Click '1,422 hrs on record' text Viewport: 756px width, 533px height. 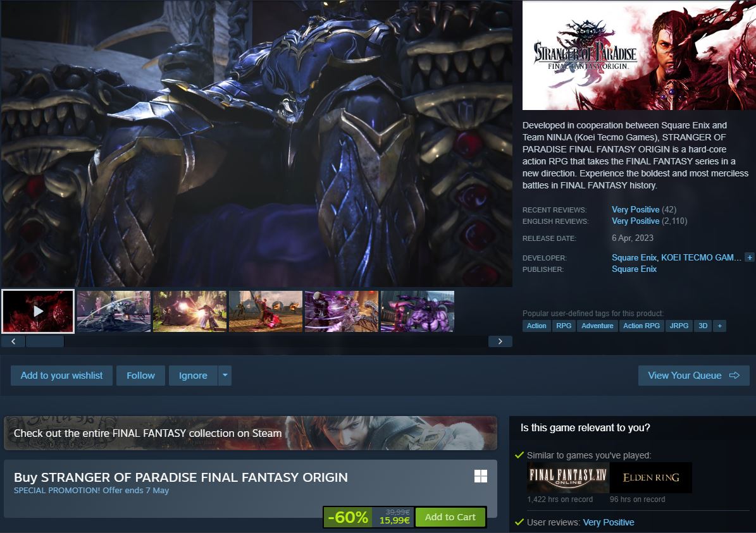click(560, 499)
